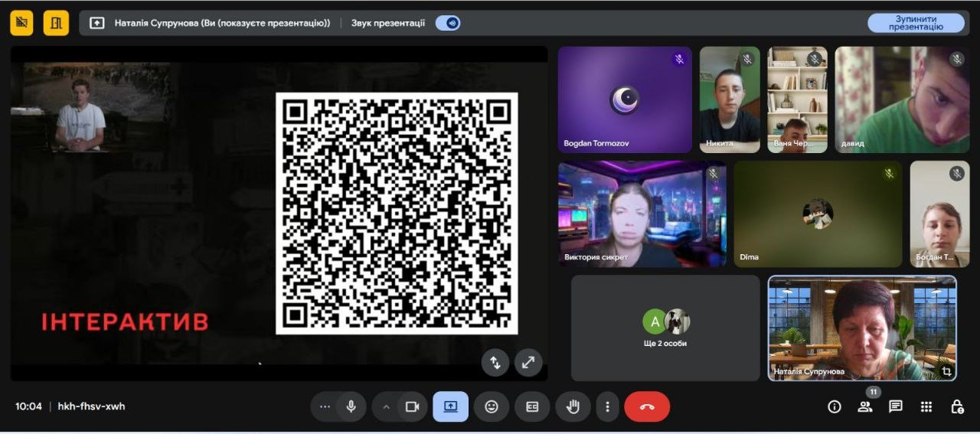Click the present screen icon
The image size is (980, 434).
point(450,406)
